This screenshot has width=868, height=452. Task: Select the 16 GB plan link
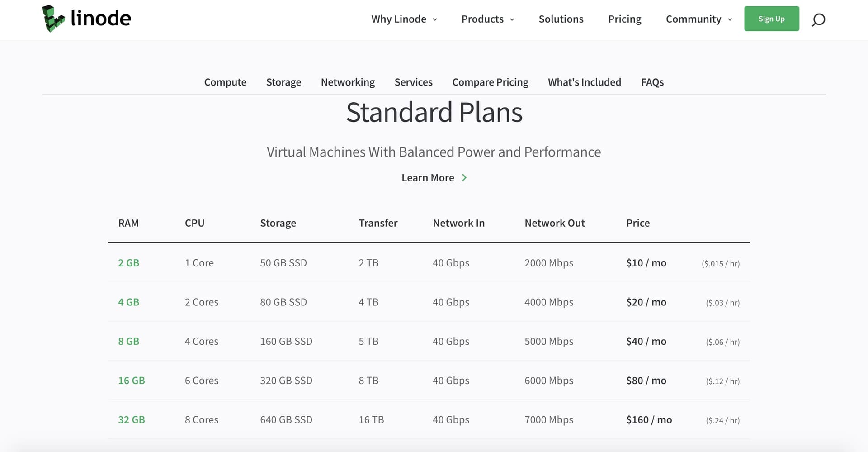click(x=132, y=381)
